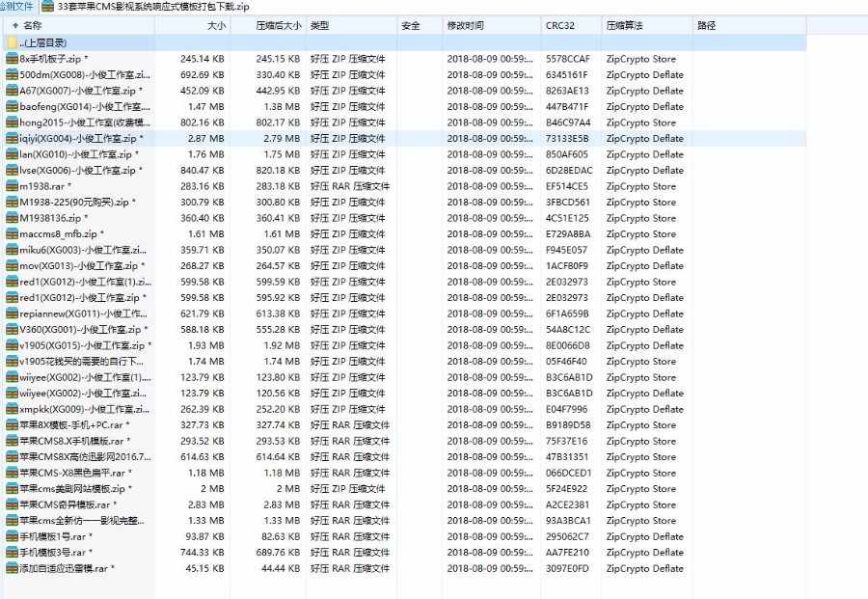868x599 pixels.
Task: Select file name wiiyee(XG002)-小俊工作室.zi...
Action: (x=83, y=393)
